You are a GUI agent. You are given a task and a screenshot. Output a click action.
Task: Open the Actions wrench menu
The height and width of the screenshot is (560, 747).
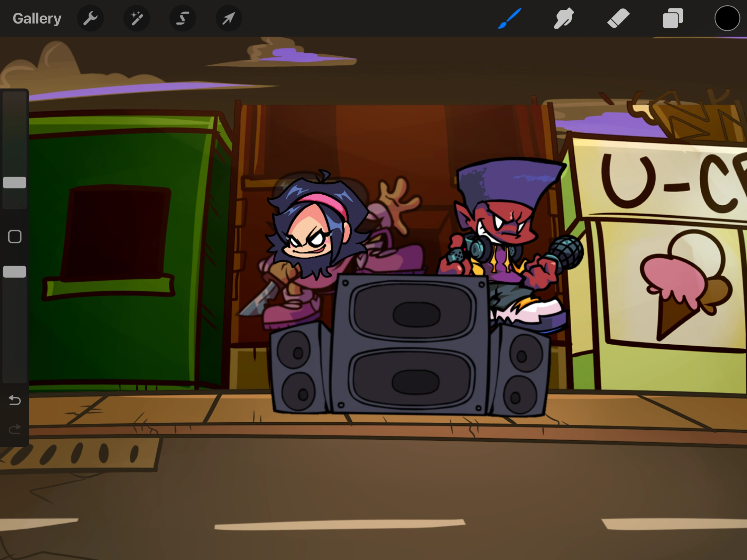tap(90, 18)
